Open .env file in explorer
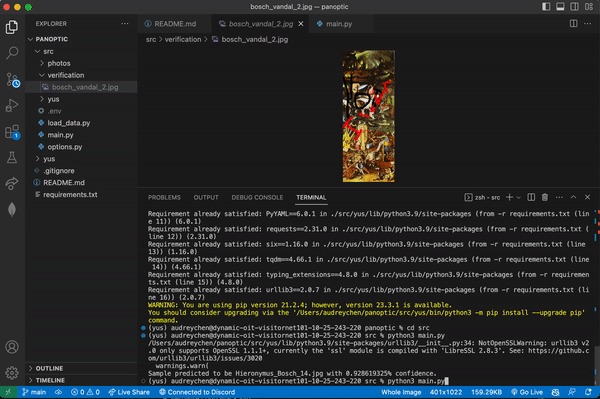Screen dimensions: 600x399 [x=82, y=111]
